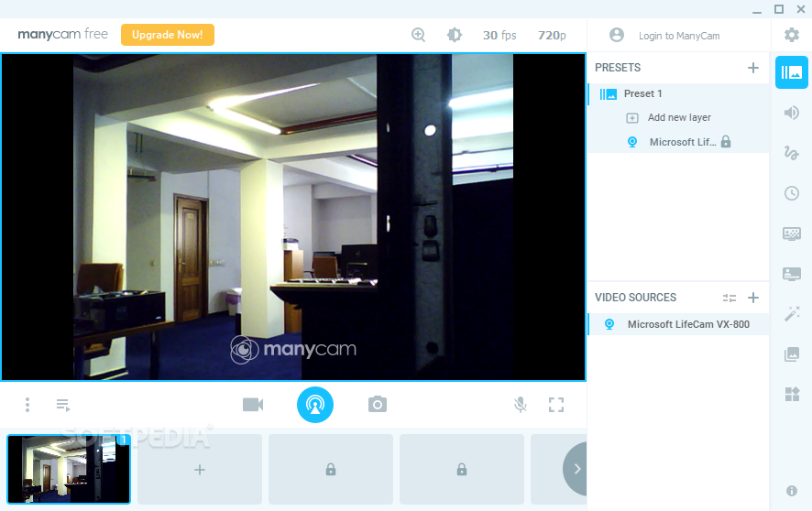The height and width of the screenshot is (511, 812).
Task: Select Preset 1 in presets list
Action: click(x=678, y=93)
